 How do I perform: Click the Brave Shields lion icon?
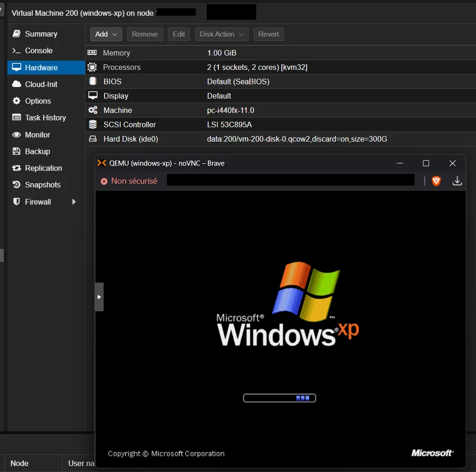click(x=436, y=181)
